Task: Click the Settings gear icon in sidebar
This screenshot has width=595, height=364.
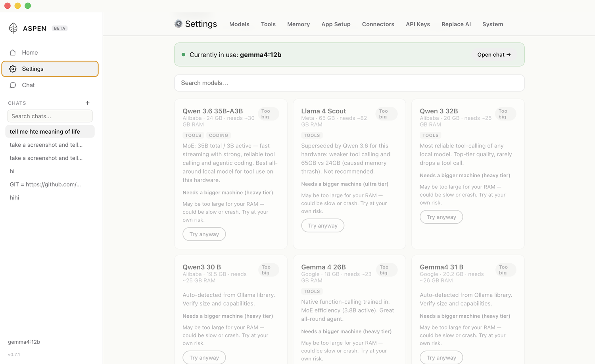Action: pyautogui.click(x=13, y=69)
